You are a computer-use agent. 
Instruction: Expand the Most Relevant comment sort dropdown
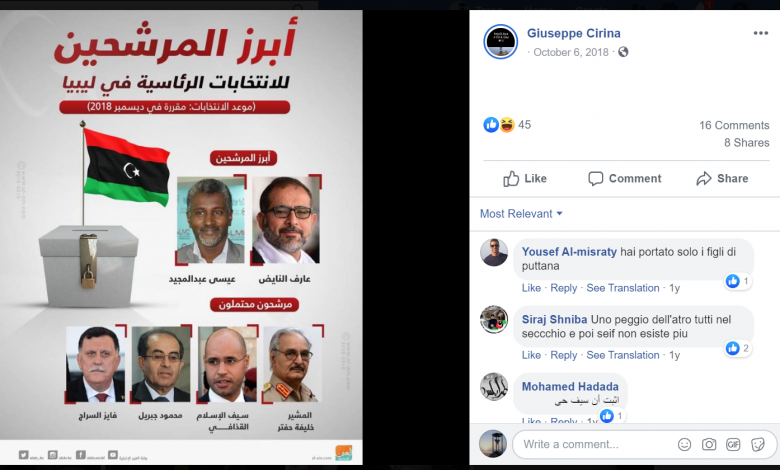pyautogui.click(x=521, y=214)
